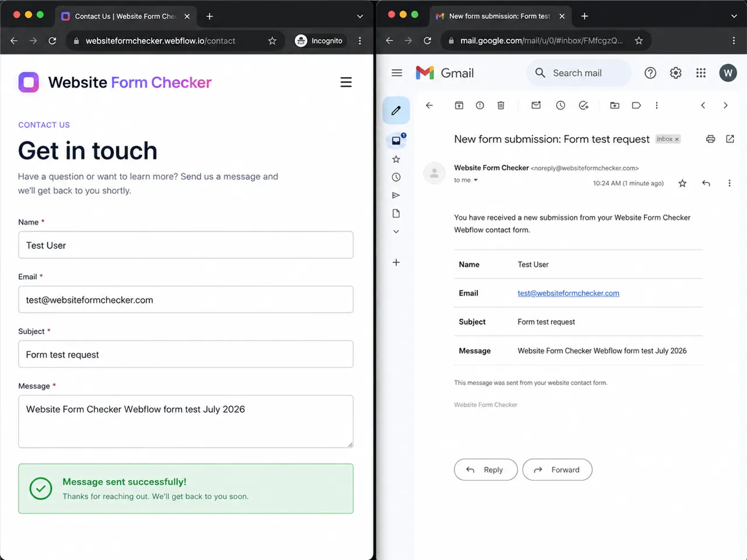The image size is (747, 560).
Task: Open Gmail window's Chrome three-dot menu
Action: pos(734,41)
